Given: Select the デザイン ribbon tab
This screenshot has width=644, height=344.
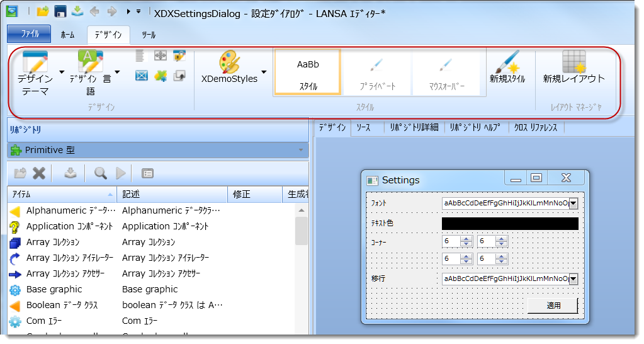Looking at the screenshot, I should click(x=108, y=35).
